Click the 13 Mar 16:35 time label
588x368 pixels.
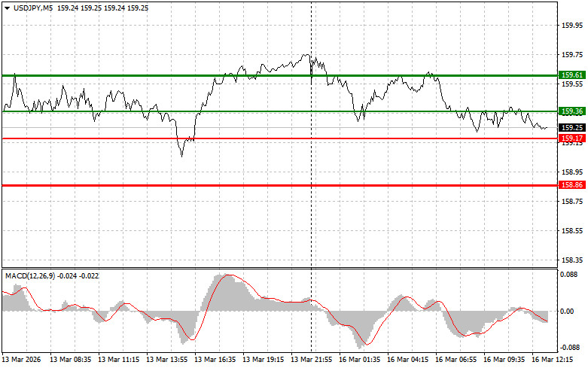(x=215, y=360)
